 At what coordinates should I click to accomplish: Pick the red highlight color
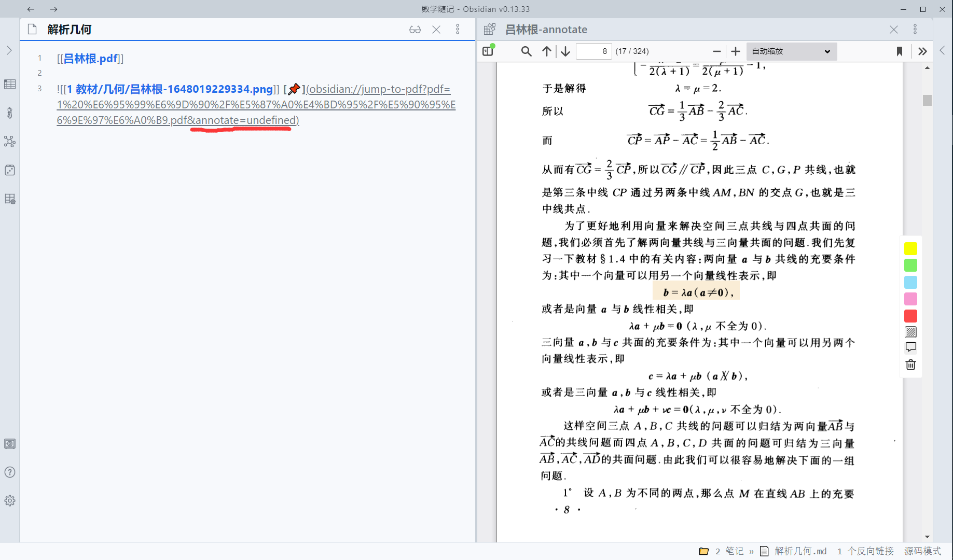(x=910, y=316)
